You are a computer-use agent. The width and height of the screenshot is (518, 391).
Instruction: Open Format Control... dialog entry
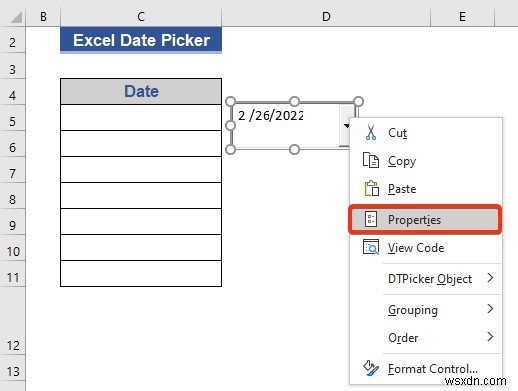pyautogui.click(x=426, y=369)
